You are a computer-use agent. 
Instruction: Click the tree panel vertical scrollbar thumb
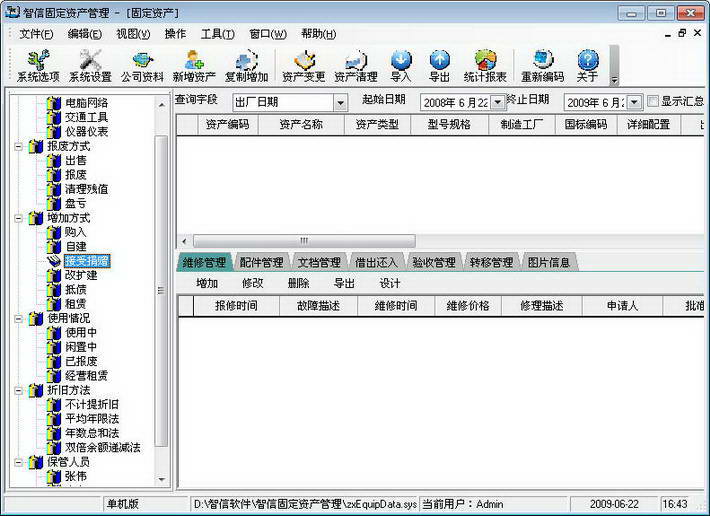pos(161,291)
